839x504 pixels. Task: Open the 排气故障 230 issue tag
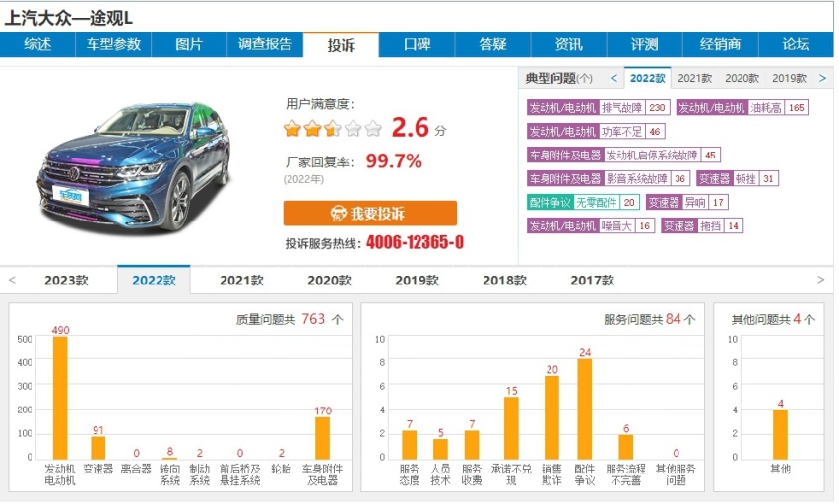pyautogui.click(x=599, y=108)
